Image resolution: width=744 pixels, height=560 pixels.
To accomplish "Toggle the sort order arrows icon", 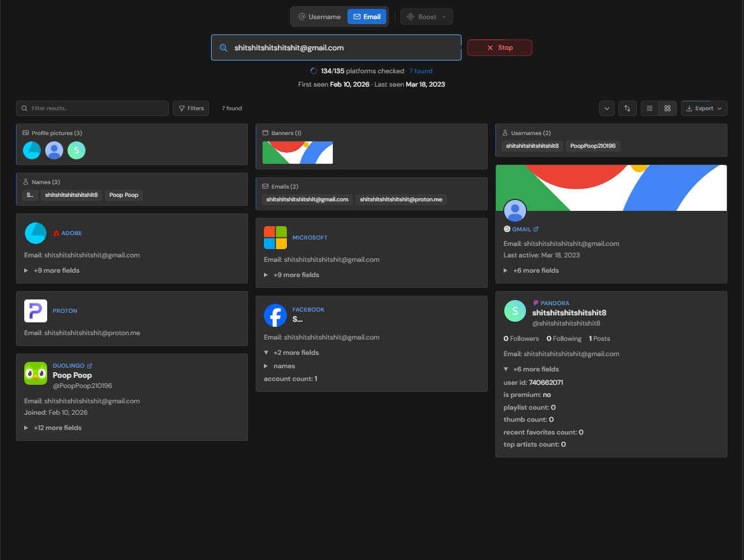I will coord(627,108).
